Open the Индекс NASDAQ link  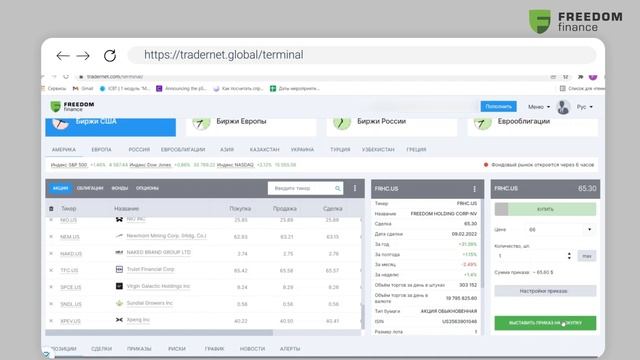(x=236, y=165)
